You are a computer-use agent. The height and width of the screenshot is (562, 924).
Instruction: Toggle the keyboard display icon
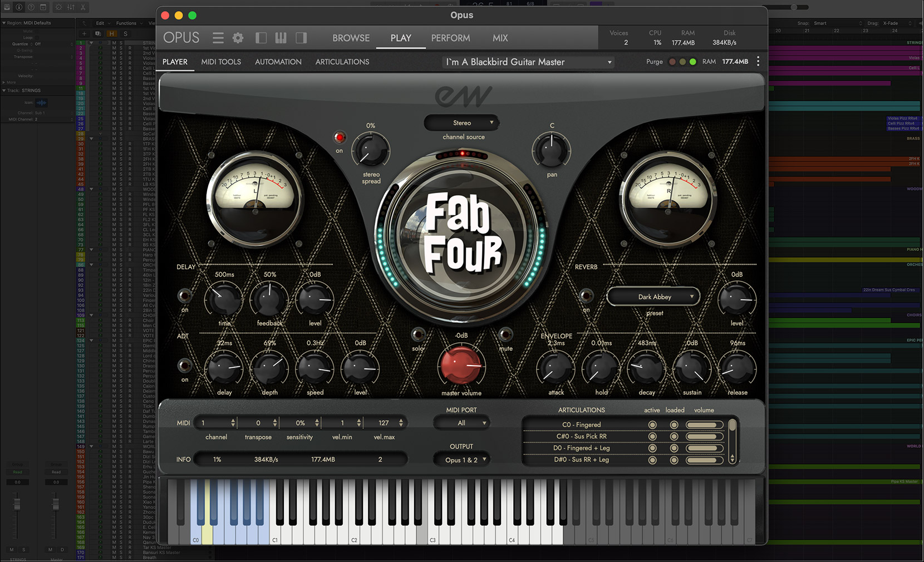281,38
